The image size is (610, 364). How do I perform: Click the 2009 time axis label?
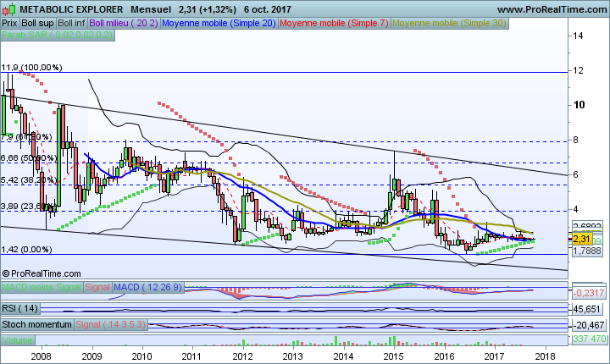pos(91,356)
